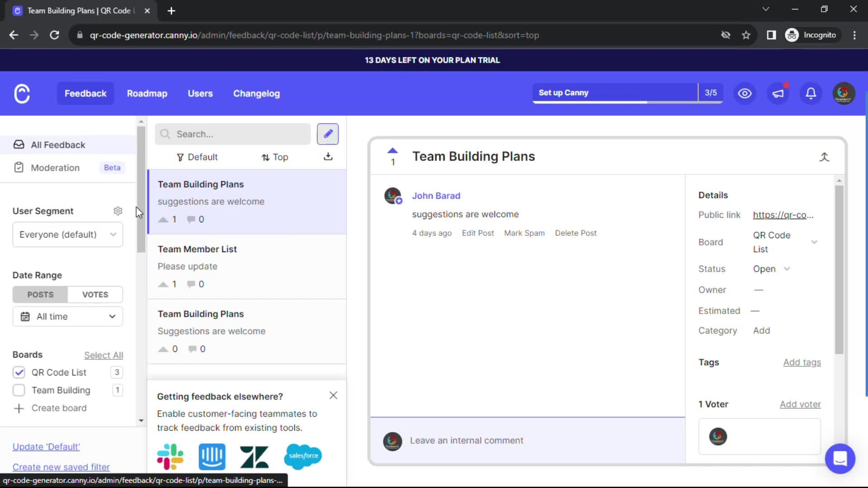Viewport: 868px width, 488px height.
Task: Open the account avatar menu
Action: pyautogui.click(x=844, y=94)
